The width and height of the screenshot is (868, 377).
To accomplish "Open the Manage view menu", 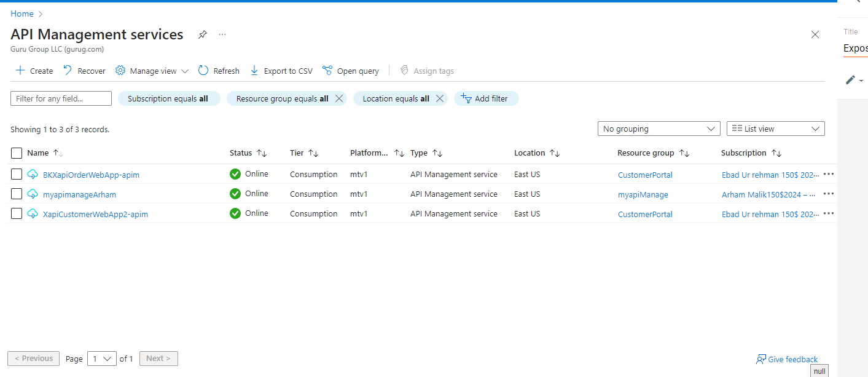I will [152, 71].
